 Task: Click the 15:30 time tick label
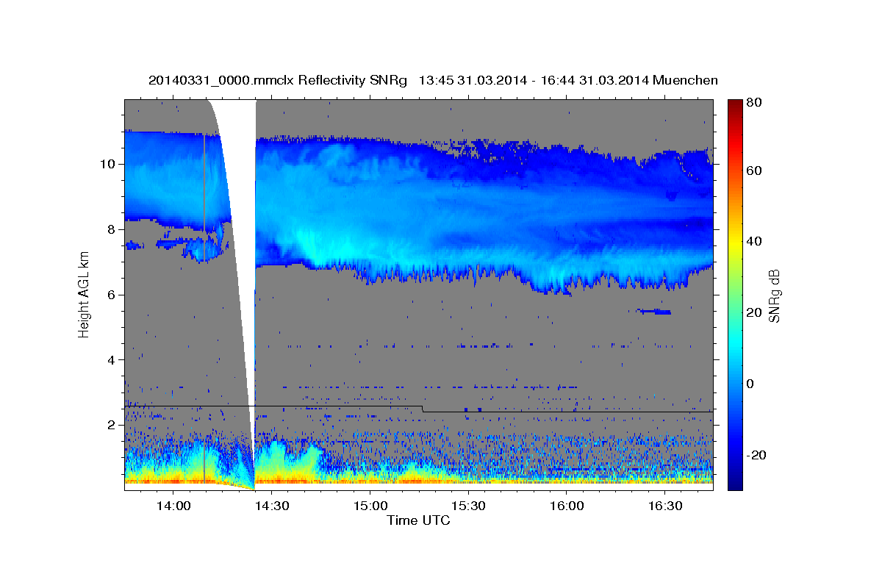(468, 506)
